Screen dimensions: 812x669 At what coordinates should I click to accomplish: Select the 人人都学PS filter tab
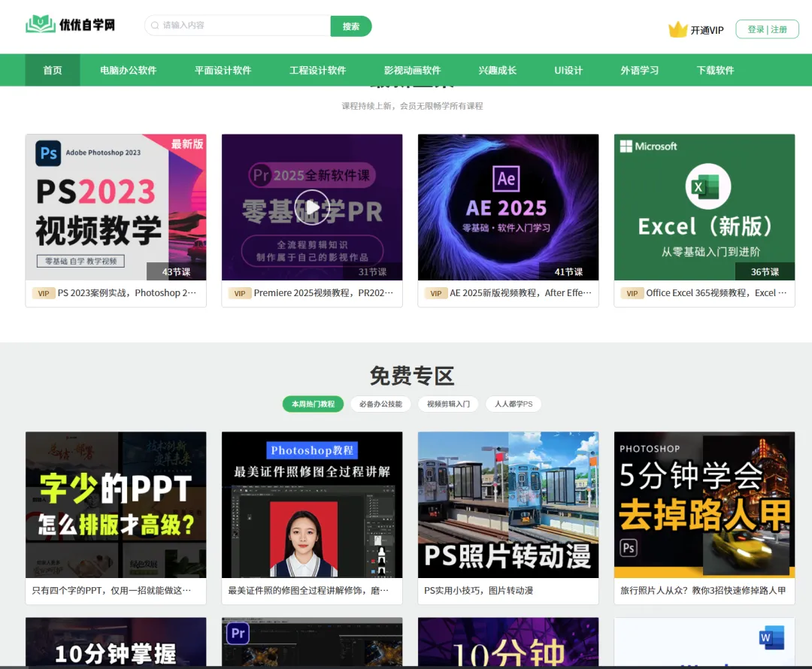(514, 404)
